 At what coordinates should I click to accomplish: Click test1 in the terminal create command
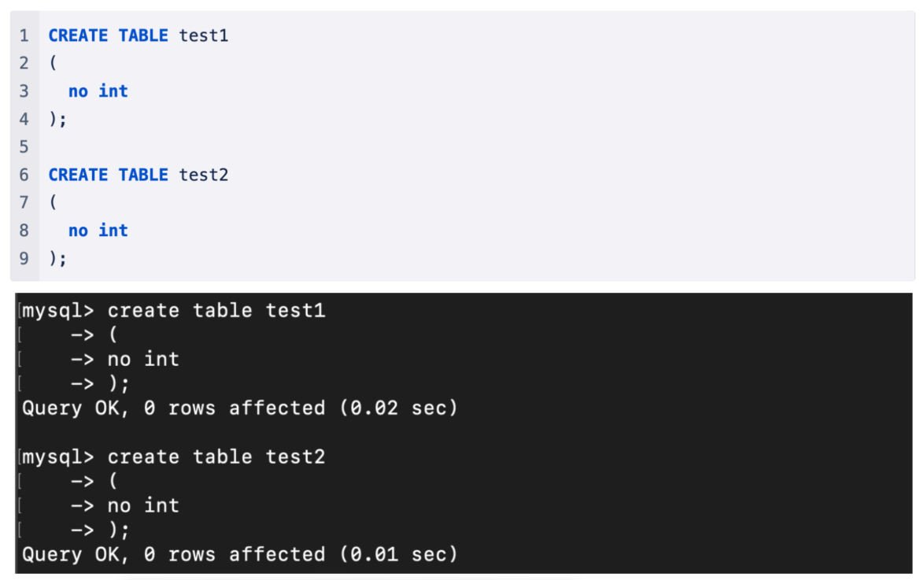pos(295,311)
